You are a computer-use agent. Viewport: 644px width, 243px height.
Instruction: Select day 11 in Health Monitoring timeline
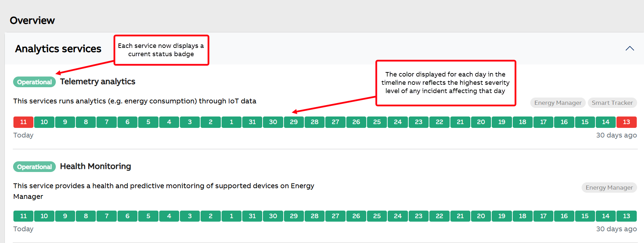(23, 216)
